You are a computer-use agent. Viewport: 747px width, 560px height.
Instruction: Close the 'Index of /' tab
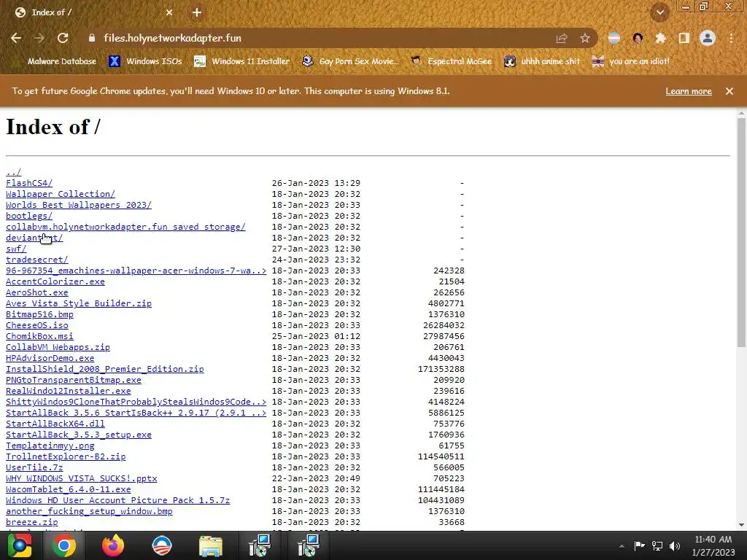click(x=169, y=13)
